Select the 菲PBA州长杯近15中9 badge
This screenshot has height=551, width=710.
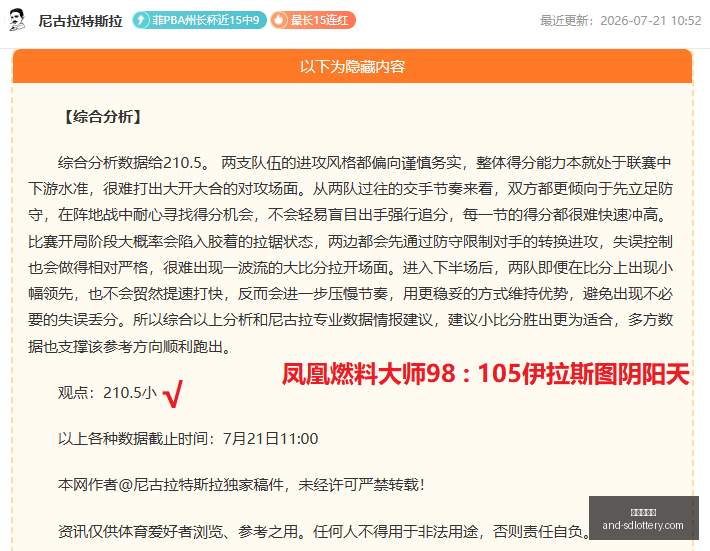coord(199,20)
